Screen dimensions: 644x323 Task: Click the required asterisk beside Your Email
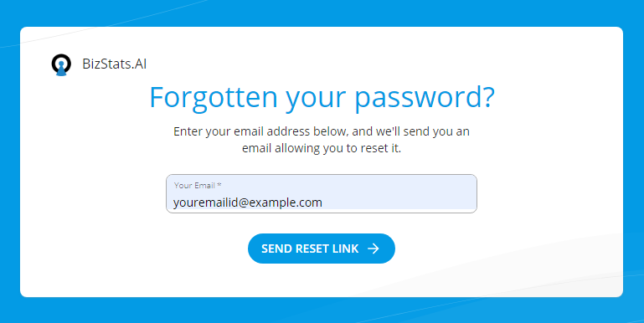(219, 185)
